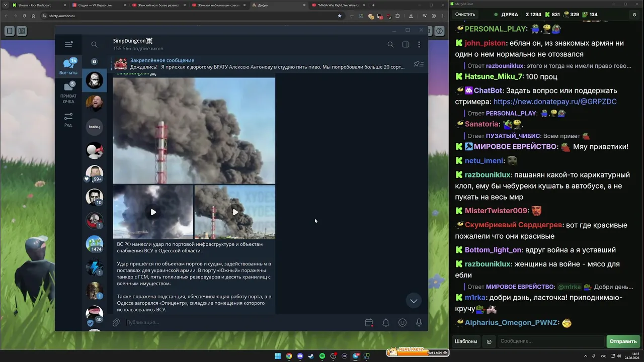Open the Ред. folder editor
Image resolution: width=644 pixels, height=362 pixels.
point(68,120)
